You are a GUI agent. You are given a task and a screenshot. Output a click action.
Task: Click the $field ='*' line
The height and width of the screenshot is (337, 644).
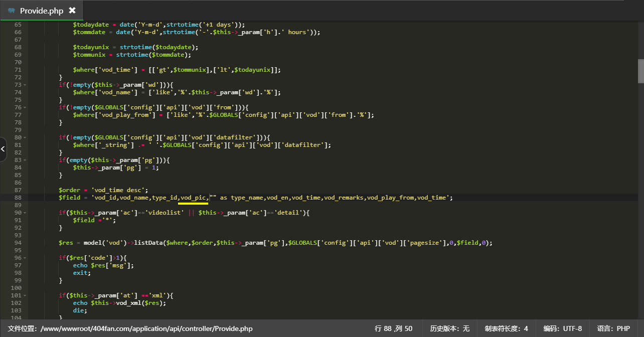[94, 220]
